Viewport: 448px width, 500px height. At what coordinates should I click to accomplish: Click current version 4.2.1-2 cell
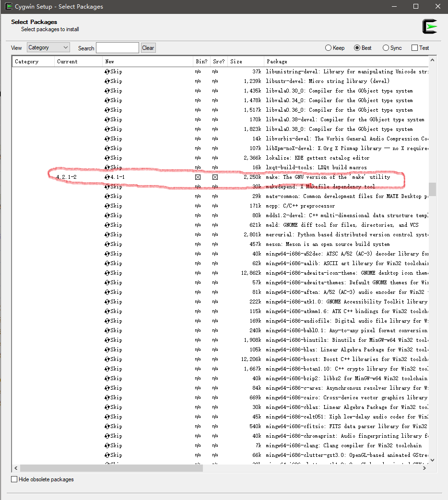pos(66,177)
